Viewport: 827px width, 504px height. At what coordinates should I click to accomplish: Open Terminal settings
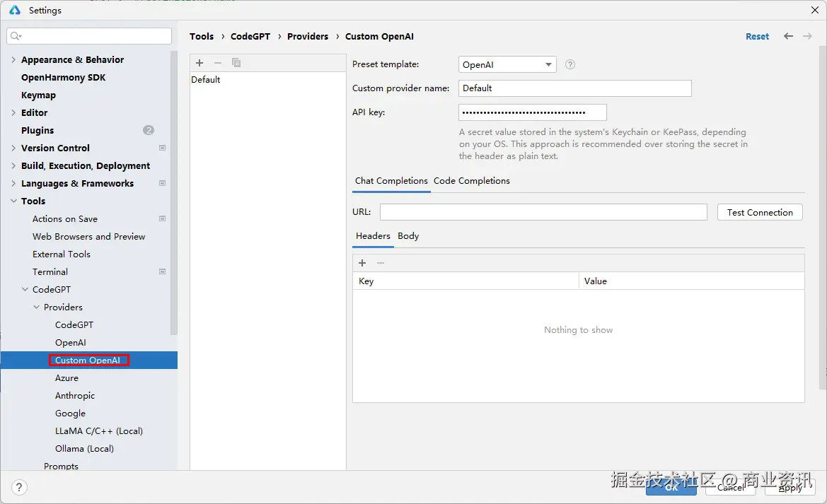[50, 272]
